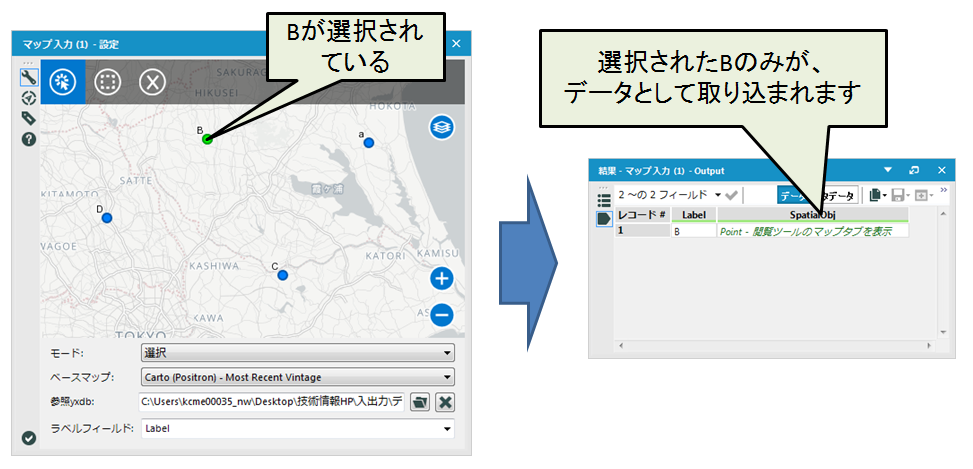Choose the dashed box area select tool
Image resolution: width=973 pixels, height=469 pixels.
[x=108, y=82]
